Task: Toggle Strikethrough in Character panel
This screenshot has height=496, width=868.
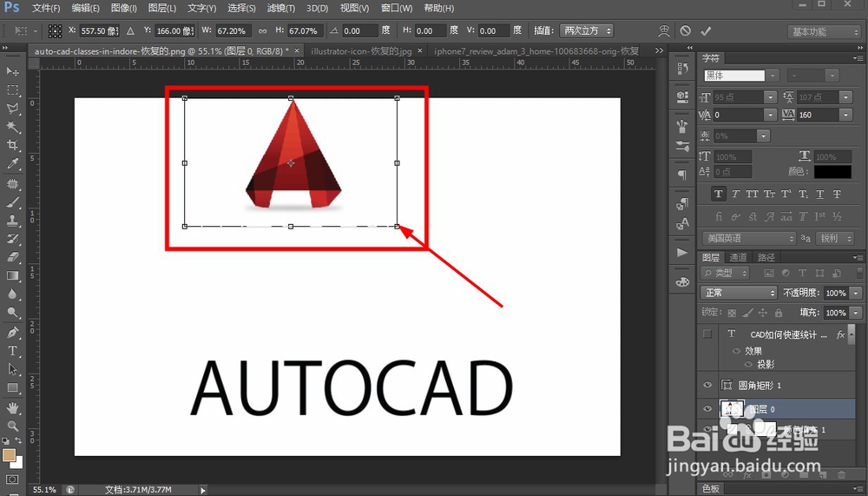Action: (x=837, y=194)
